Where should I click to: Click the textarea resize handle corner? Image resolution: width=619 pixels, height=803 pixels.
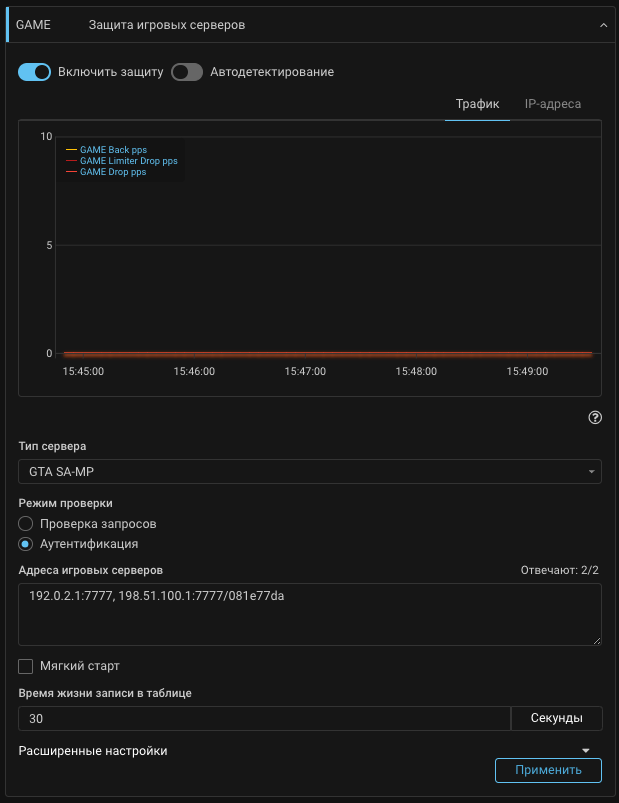(x=596, y=640)
